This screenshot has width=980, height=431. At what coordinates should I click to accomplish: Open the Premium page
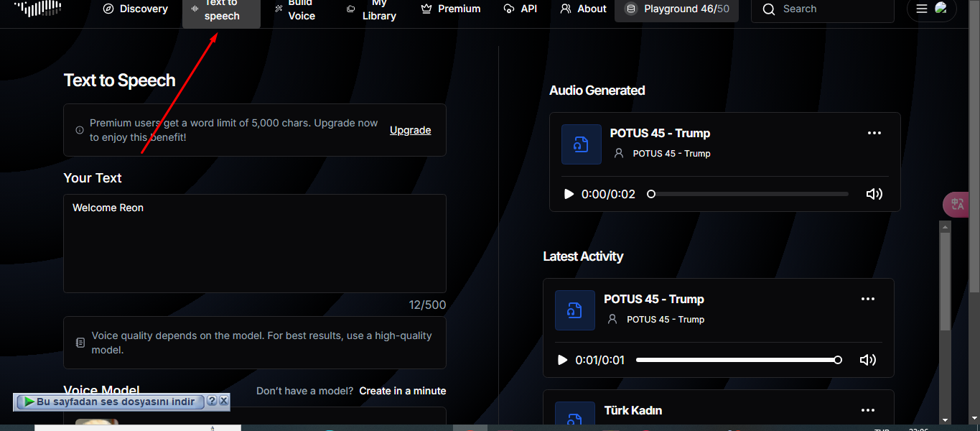click(x=451, y=9)
